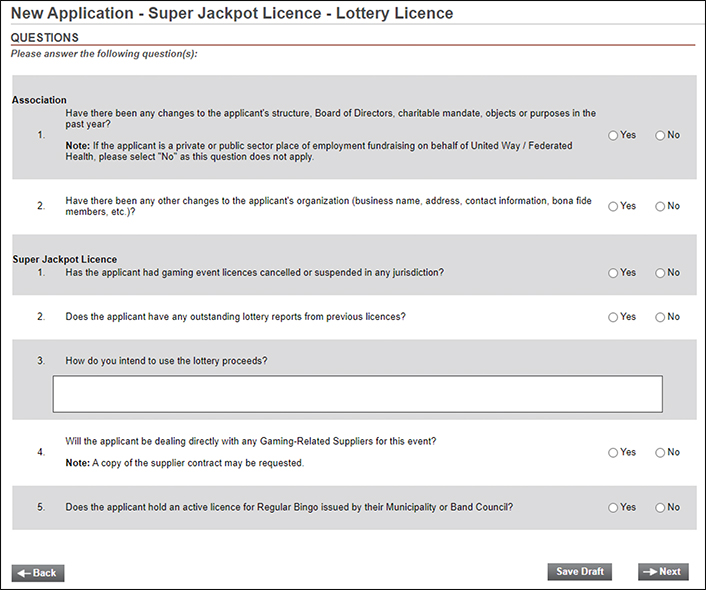This screenshot has height=590, width=706.
Task: Click the lottery proceeds text box
Action: click(x=358, y=394)
